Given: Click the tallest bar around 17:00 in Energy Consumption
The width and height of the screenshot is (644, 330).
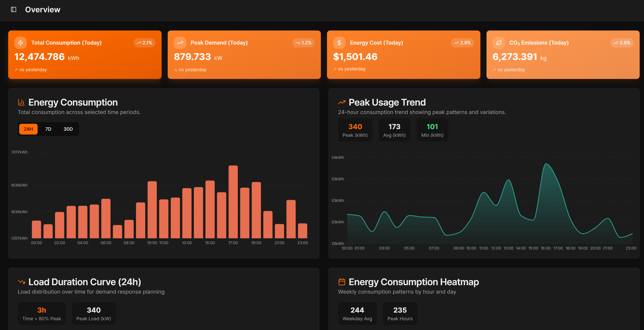Looking at the screenshot, I should 233,202.
